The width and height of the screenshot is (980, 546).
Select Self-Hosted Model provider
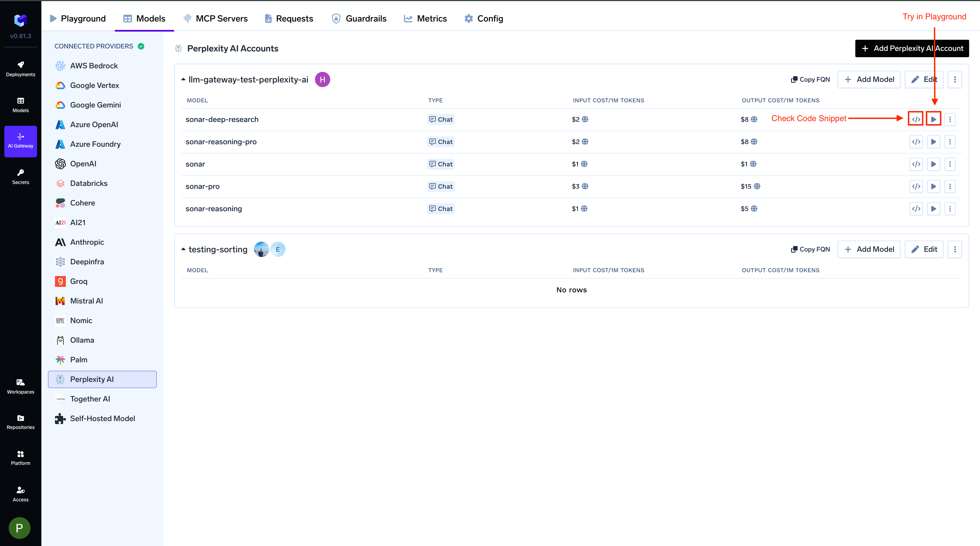click(x=102, y=419)
